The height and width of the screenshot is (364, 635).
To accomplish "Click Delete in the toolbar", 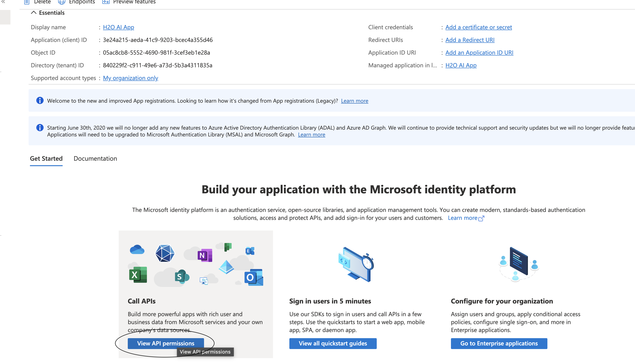I will 42,2.
